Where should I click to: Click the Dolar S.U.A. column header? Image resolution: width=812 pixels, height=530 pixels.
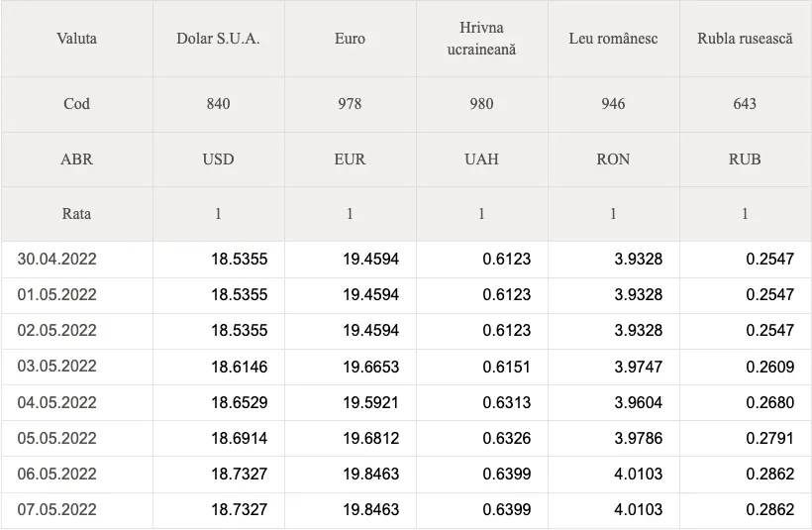coord(218,39)
